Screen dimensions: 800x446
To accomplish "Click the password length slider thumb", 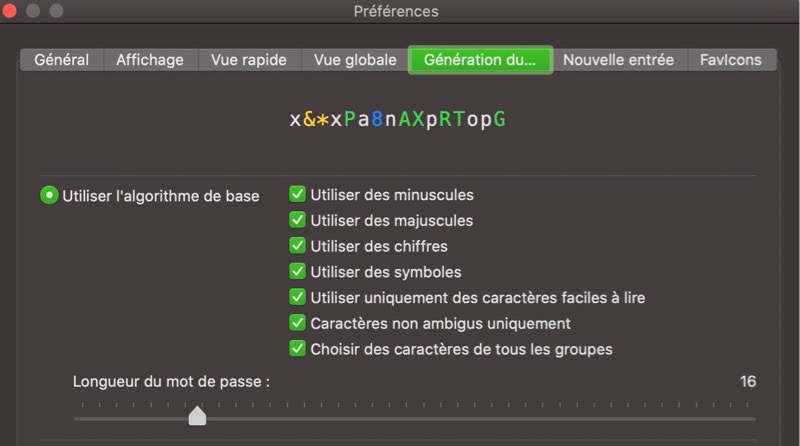I will [197, 415].
